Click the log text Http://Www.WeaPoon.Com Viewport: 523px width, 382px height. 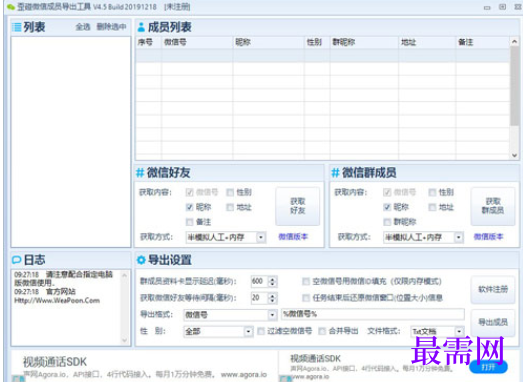click(57, 300)
